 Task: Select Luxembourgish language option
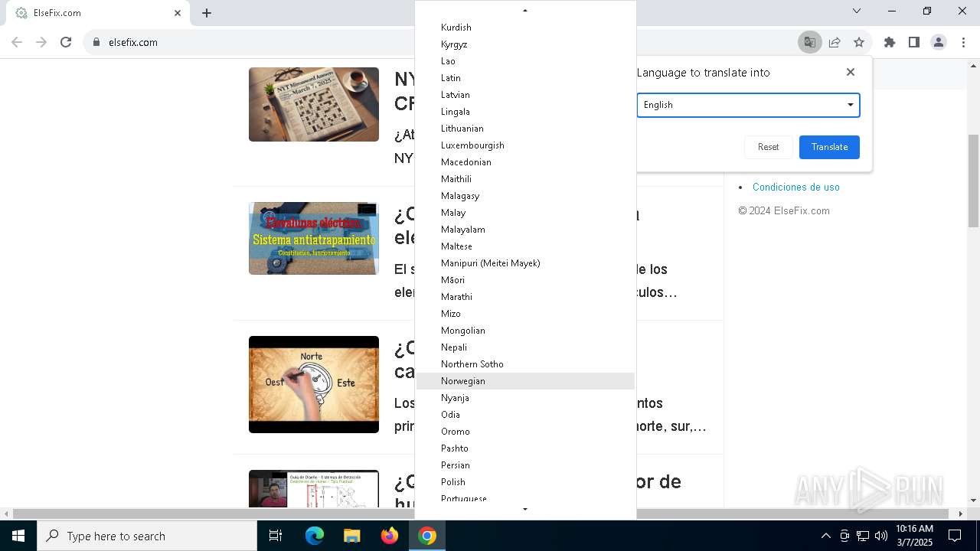[525, 145]
